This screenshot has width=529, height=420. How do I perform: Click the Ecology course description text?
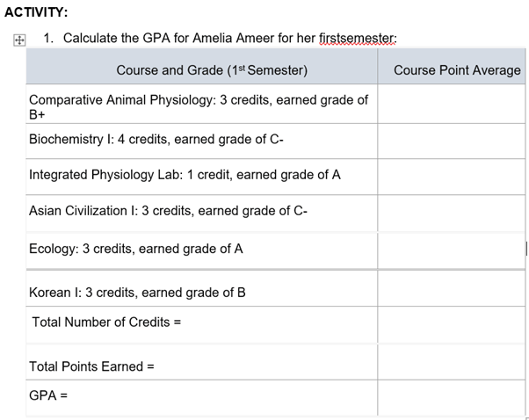coord(136,249)
